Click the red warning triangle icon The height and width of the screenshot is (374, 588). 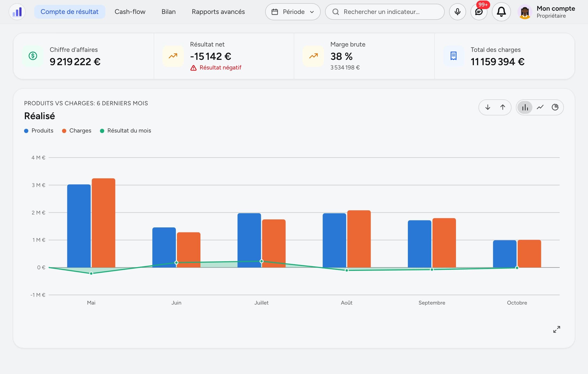[193, 68]
